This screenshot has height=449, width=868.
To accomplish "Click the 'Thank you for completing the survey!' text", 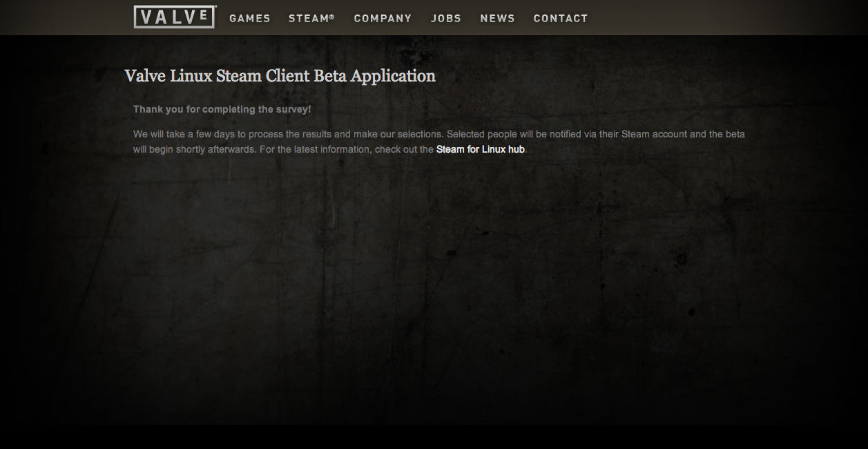I will (222, 109).
